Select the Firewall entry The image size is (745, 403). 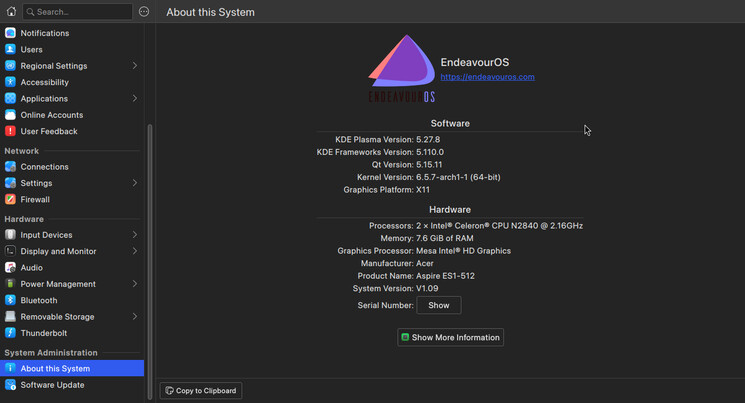point(72,199)
